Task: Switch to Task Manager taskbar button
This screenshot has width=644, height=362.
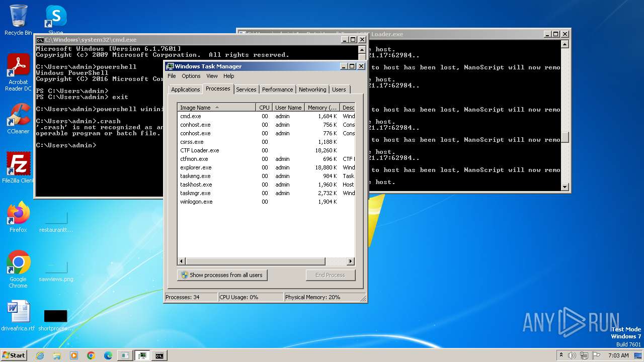Action: point(142,355)
